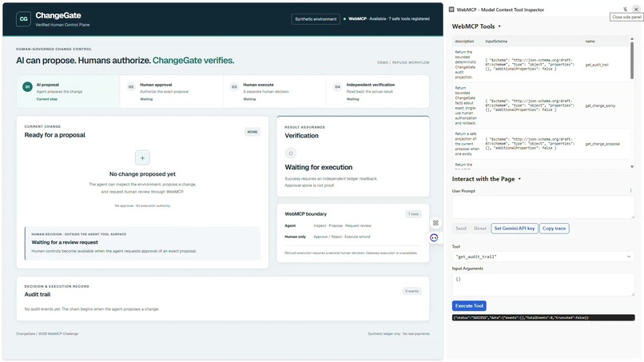The height and width of the screenshot is (362, 644).
Task: Click the 04 Independent verification step badge
Action: (337, 86)
